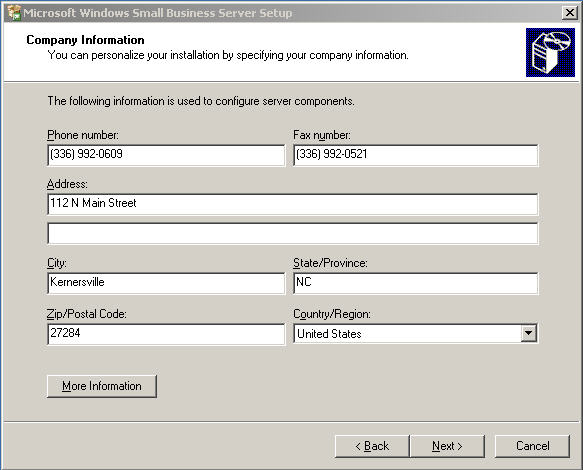
Task: Cancel the setup wizard
Action: pyautogui.click(x=532, y=446)
